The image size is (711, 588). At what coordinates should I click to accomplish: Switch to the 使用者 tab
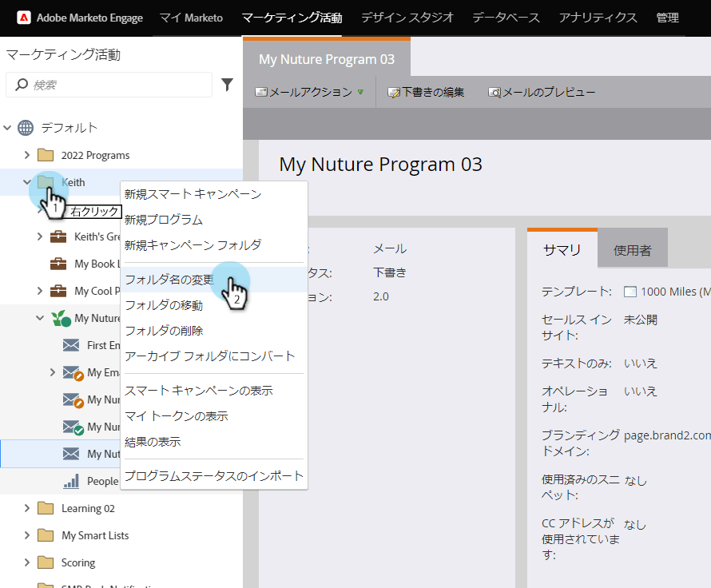click(x=633, y=249)
